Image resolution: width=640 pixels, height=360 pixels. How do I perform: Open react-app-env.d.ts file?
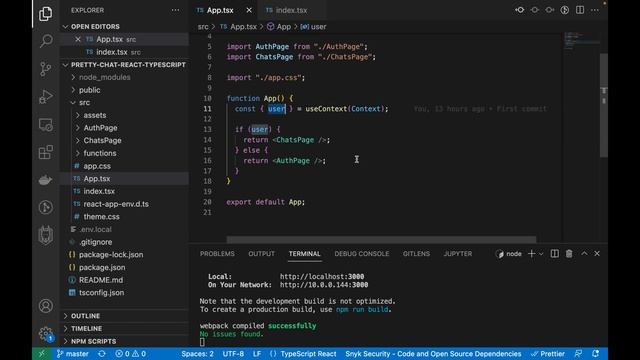pos(124,204)
